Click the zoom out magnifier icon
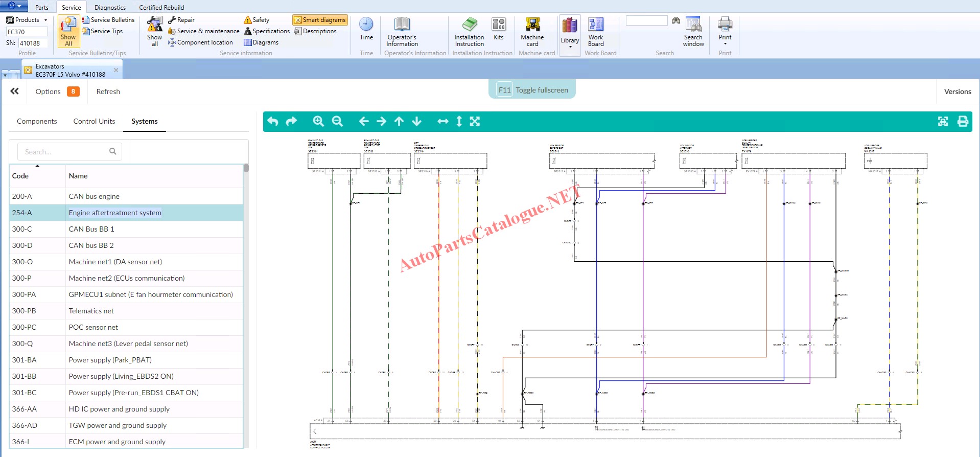The width and height of the screenshot is (980, 457). click(x=337, y=121)
